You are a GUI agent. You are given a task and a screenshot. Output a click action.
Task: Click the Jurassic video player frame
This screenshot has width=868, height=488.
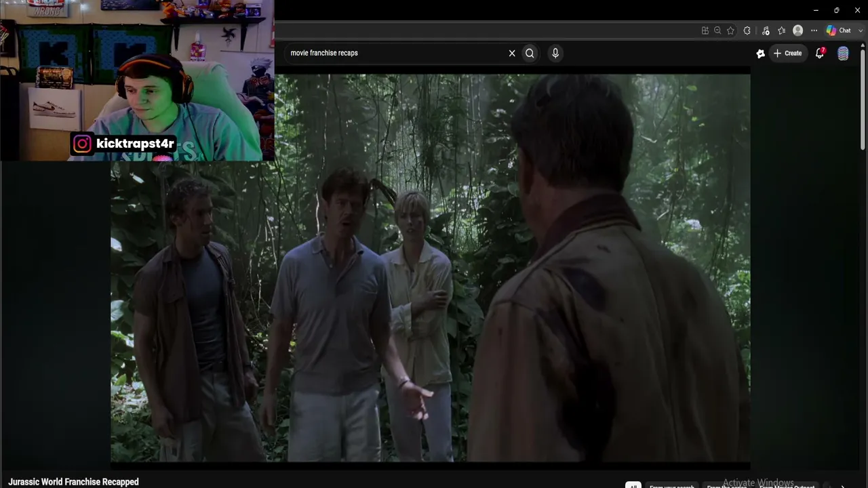tap(431, 268)
